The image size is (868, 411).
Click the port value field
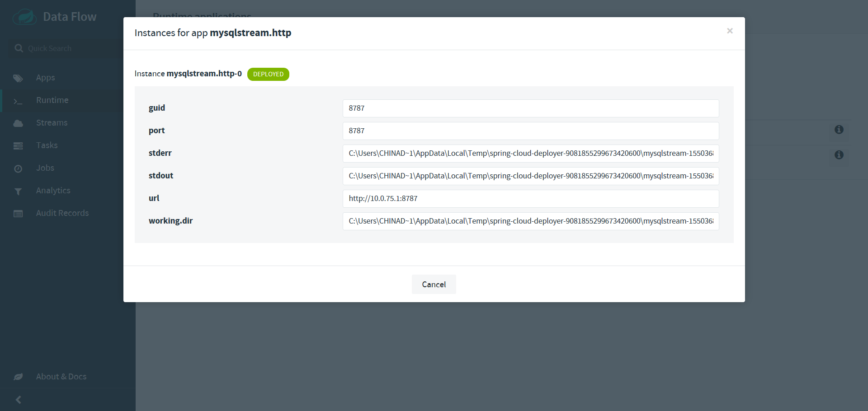(x=531, y=131)
